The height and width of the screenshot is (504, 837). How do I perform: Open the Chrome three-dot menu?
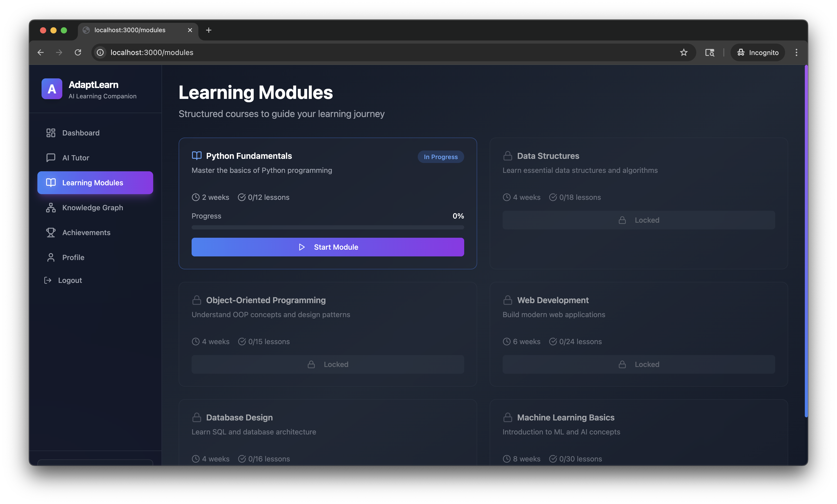tap(796, 52)
